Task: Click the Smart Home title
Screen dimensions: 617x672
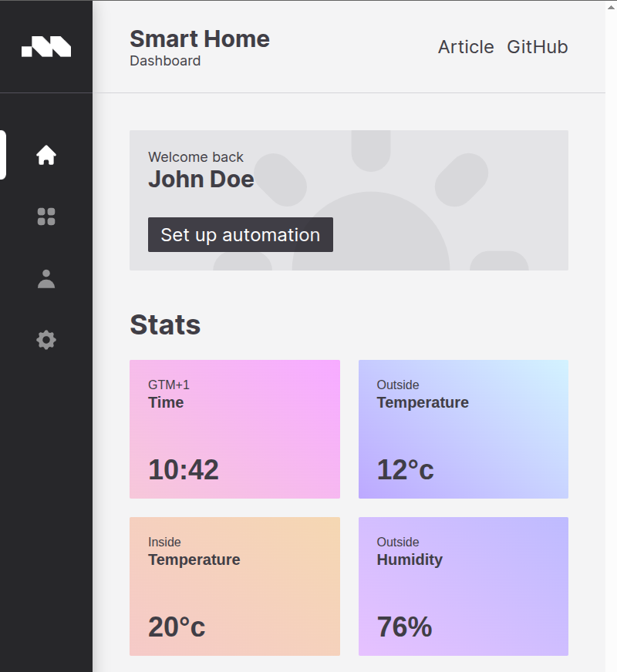Action: coord(200,39)
